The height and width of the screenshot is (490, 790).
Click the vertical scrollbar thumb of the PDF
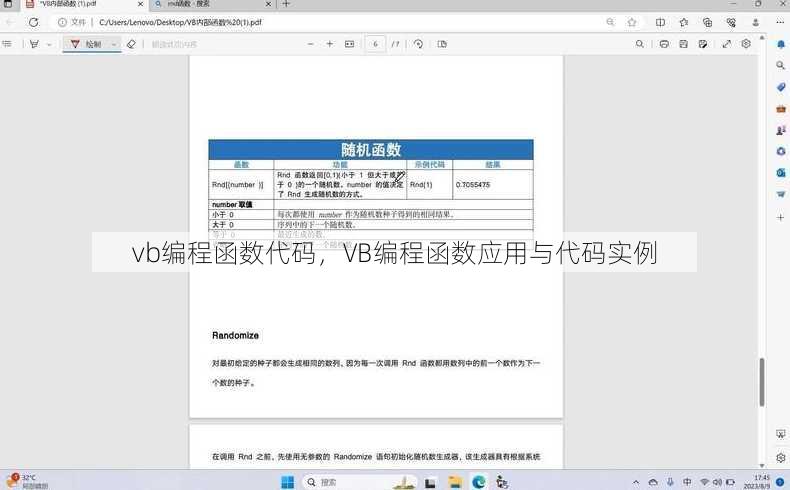pyautogui.click(x=762, y=382)
